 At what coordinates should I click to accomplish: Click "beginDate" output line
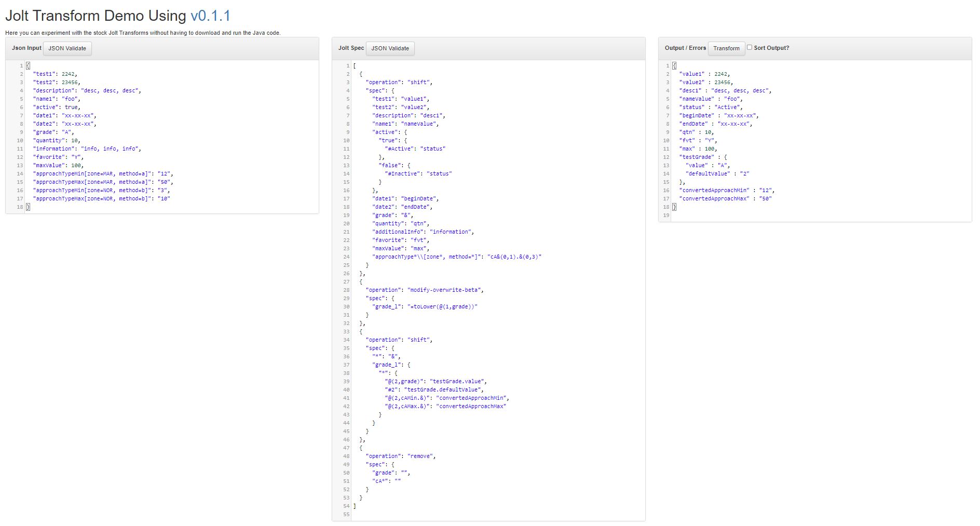(x=719, y=116)
